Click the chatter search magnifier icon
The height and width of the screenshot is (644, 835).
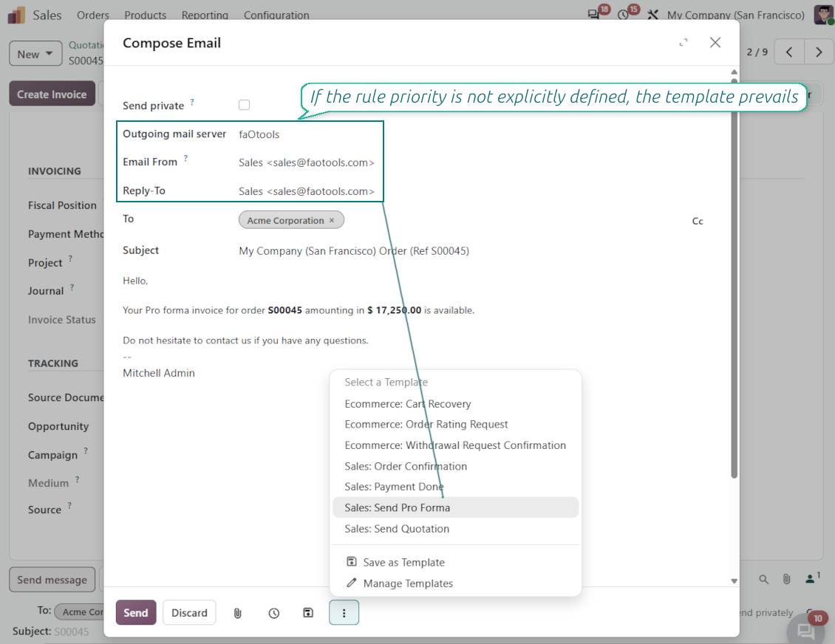click(763, 580)
